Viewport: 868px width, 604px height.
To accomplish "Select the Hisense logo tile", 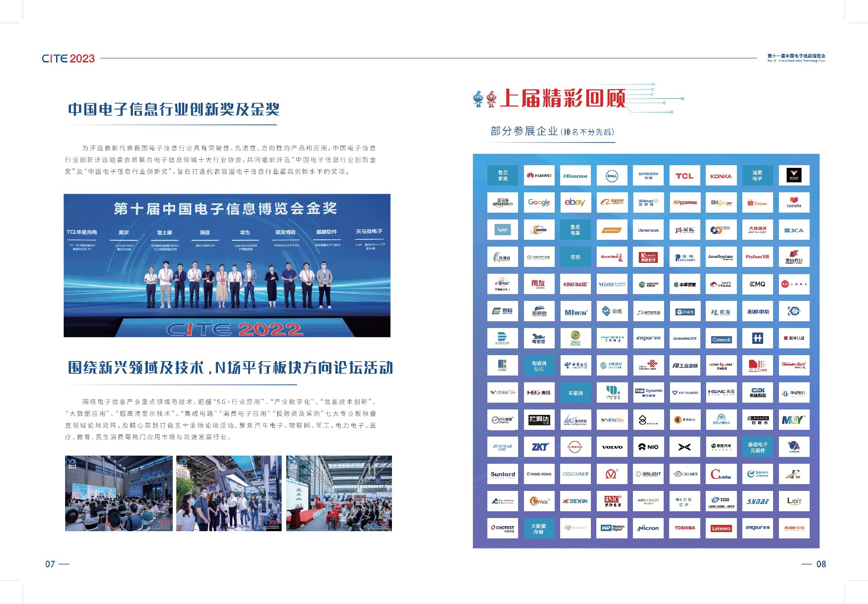I will 576,176.
